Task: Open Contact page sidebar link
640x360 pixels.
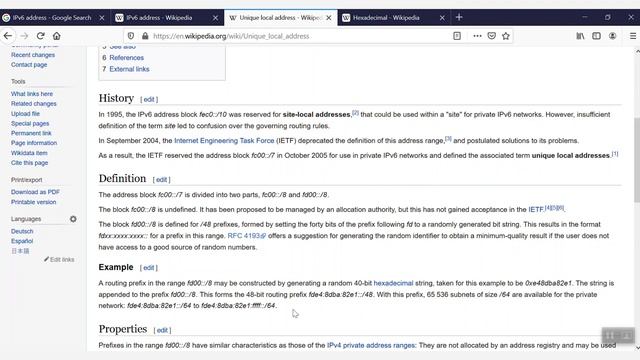Action: (29, 64)
